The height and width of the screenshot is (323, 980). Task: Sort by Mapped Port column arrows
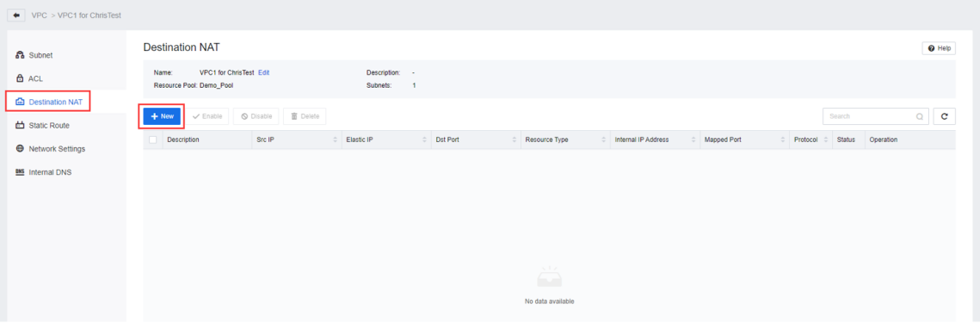[783, 140]
